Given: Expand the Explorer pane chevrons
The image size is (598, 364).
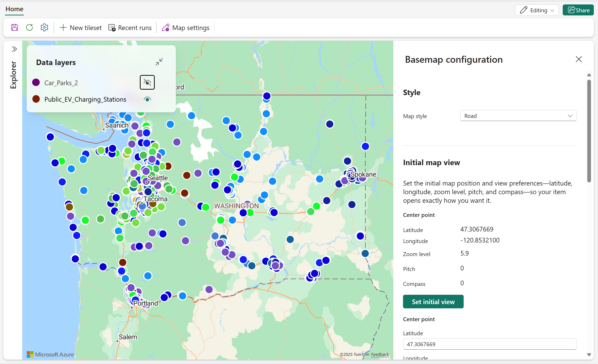Looking at the screenshot, I should click(x=14, y=49).
